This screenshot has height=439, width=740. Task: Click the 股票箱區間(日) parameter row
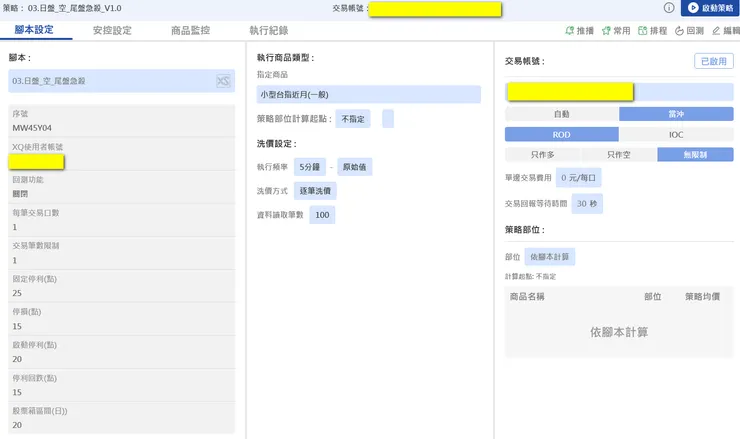pyautogui.click(x=122, y=418)
